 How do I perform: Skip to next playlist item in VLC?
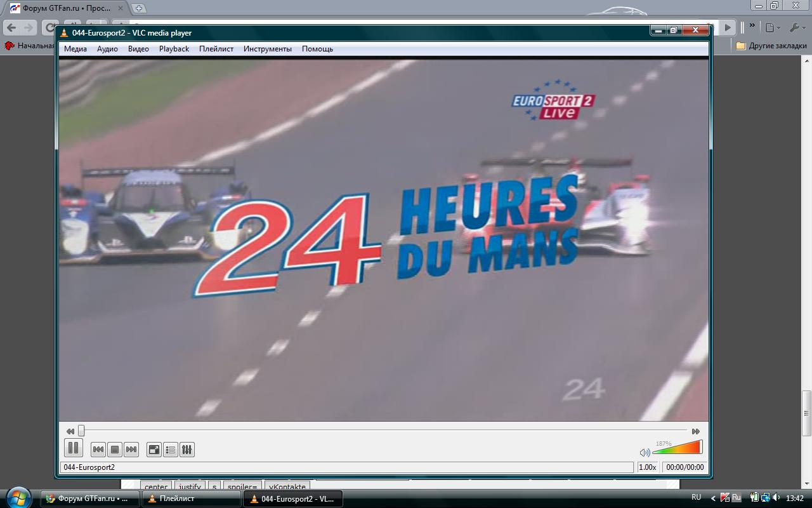131,450
